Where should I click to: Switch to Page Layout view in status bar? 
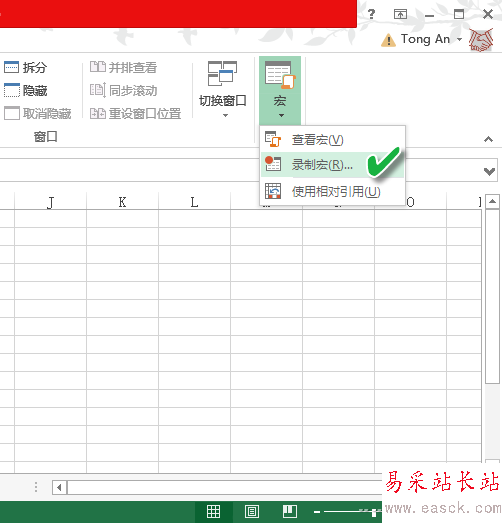point(252,511)
